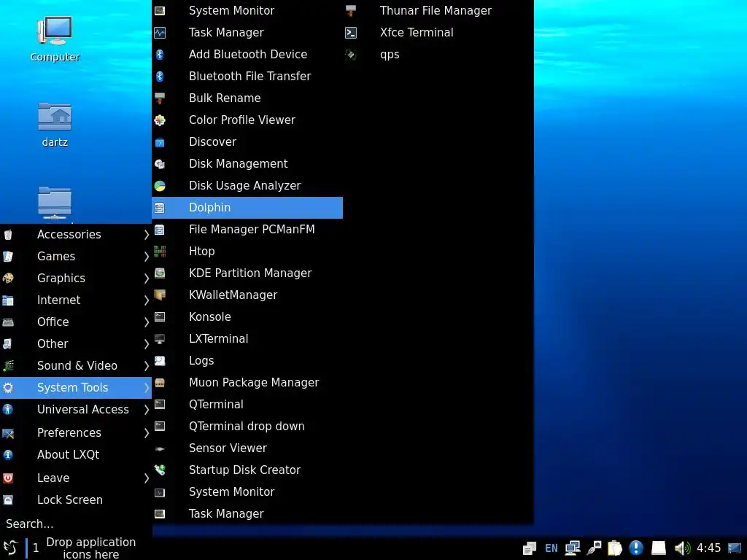747x560 pixels.
Task: Click the Muon Package Manager icon
Action: 160,382
